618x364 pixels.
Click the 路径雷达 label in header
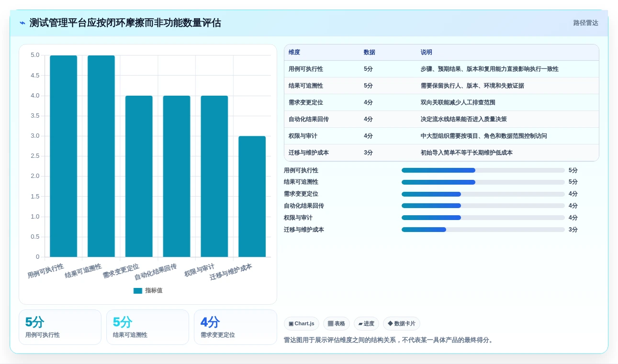[585, 23]
